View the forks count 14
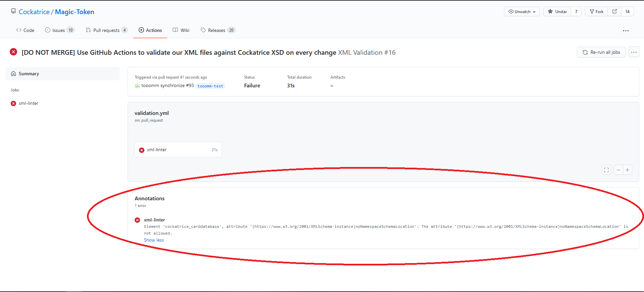 tap(627, 11)
